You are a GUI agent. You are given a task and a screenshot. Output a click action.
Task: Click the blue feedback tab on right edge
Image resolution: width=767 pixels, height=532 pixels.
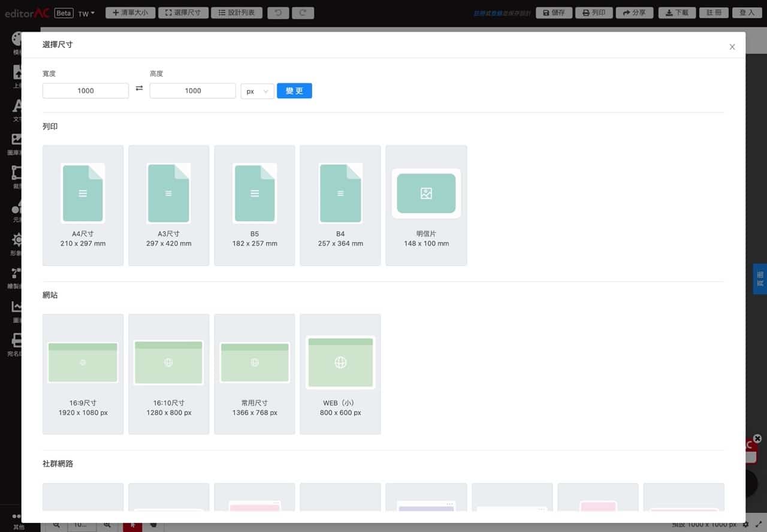pos(760,279)
